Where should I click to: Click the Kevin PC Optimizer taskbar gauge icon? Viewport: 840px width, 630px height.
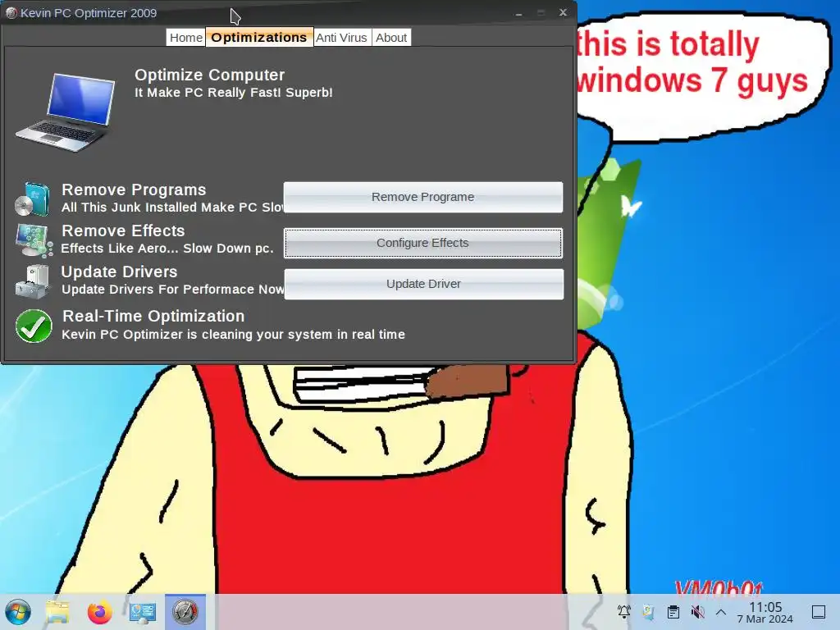click(185, 612)
